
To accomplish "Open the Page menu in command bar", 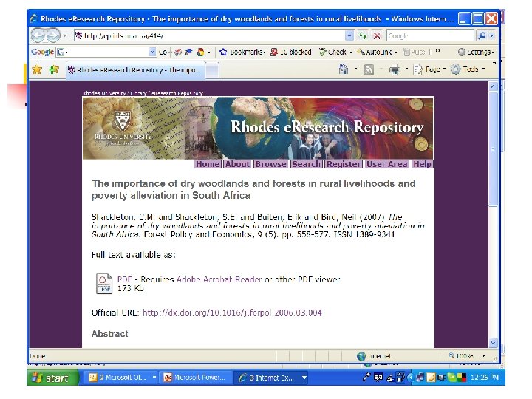I will click(429, 69).
